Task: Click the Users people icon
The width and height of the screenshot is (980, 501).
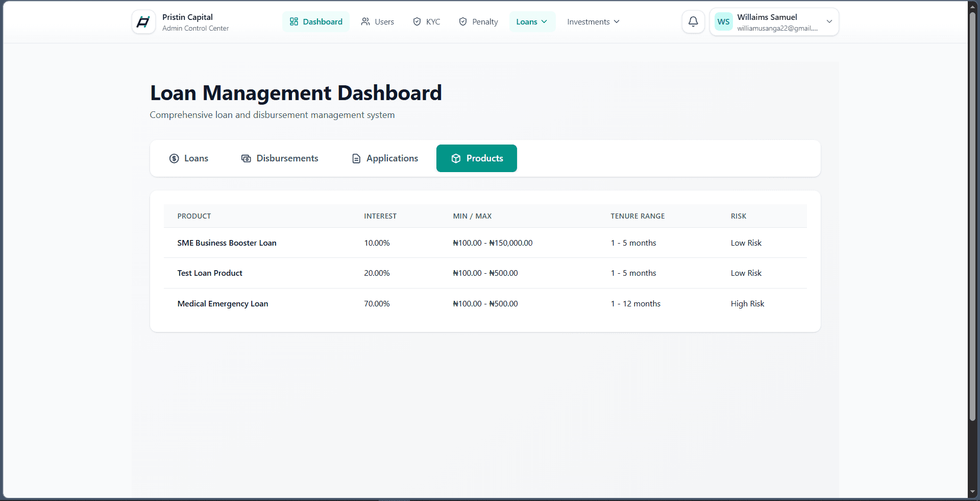Action: 365,21
